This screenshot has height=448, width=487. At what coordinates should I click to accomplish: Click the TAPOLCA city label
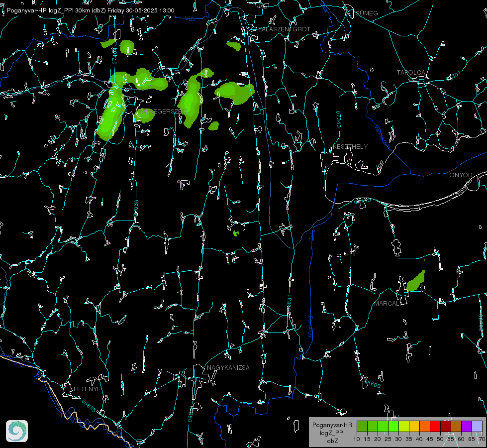(411, 73)
